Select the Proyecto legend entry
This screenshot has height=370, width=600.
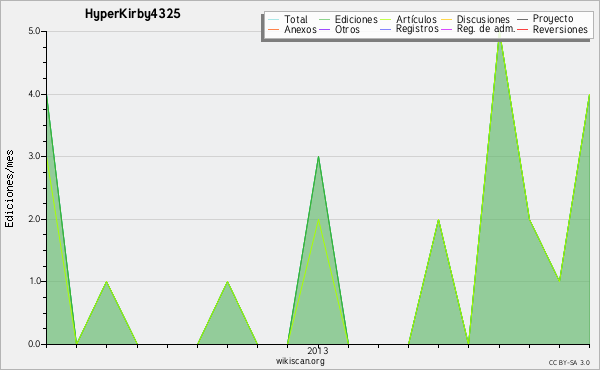pos(553,19)
